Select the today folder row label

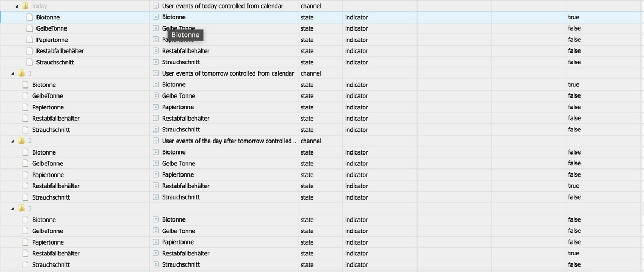[40, 6]
